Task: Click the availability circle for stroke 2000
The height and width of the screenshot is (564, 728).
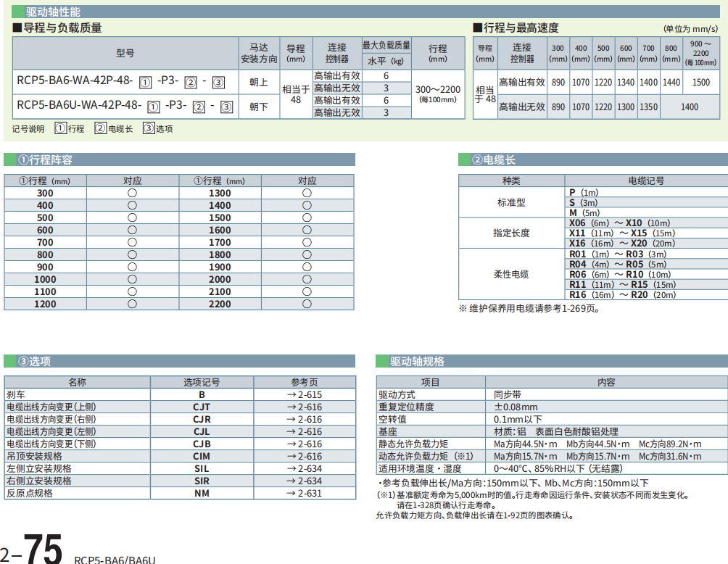Action: click(x=307, y=279)
